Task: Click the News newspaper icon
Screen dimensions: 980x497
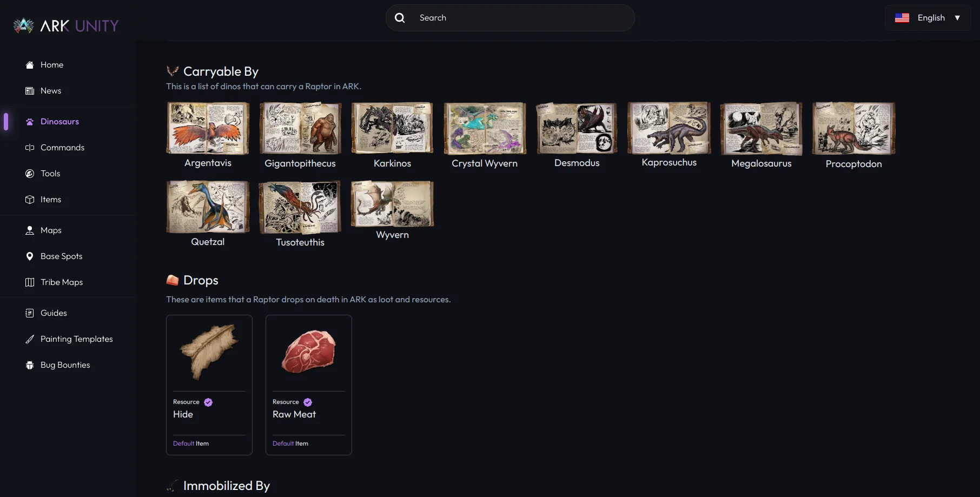Action: 30,91
